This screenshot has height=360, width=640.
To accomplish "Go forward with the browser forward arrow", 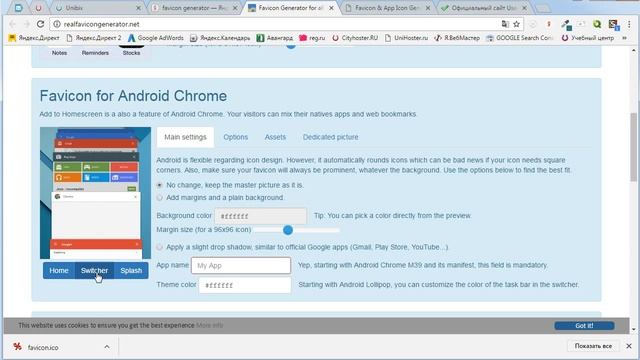I will pyautogui.click(x=26, y=24).
